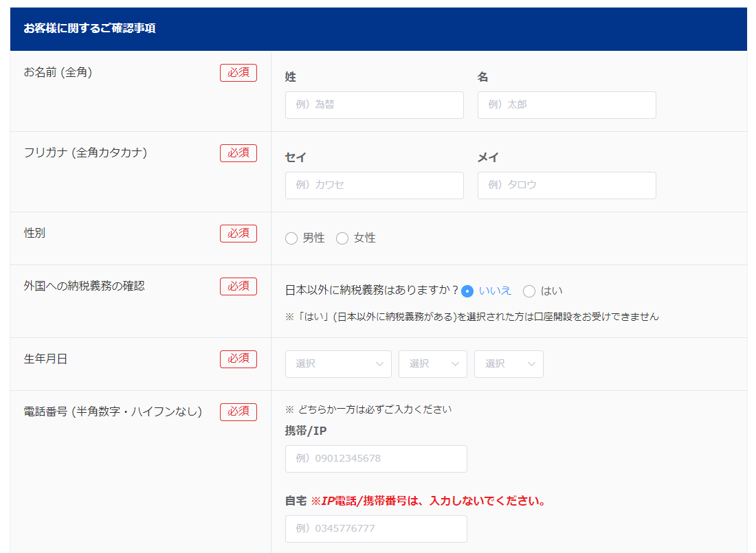Click the 姓 (last name) input field

click(374, 105)
